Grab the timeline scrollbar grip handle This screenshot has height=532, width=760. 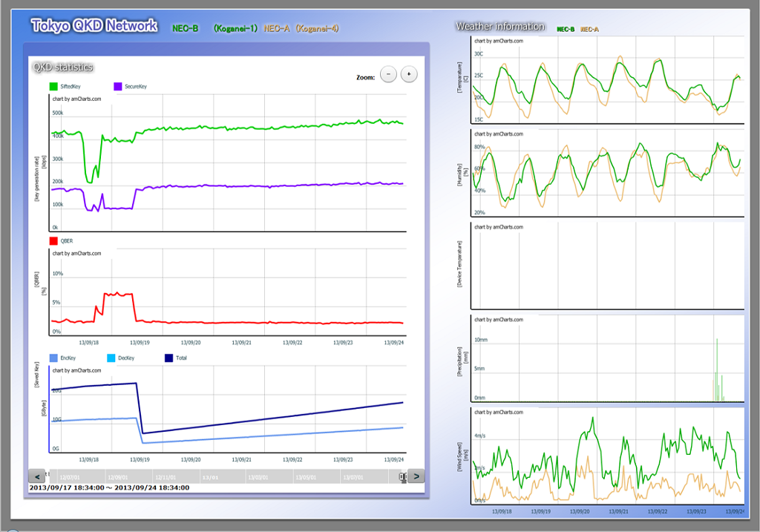pyautogui.click(x=403, y=477)
